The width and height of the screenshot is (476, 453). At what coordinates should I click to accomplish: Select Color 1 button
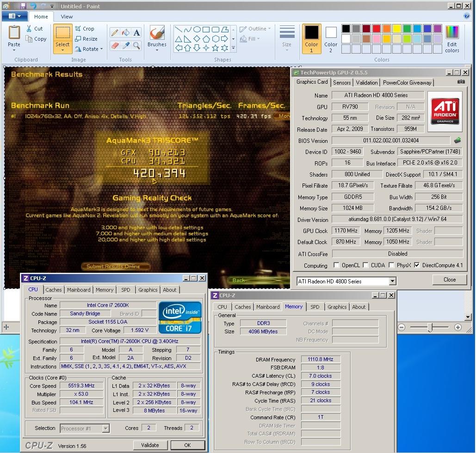[x=311, y=39]
